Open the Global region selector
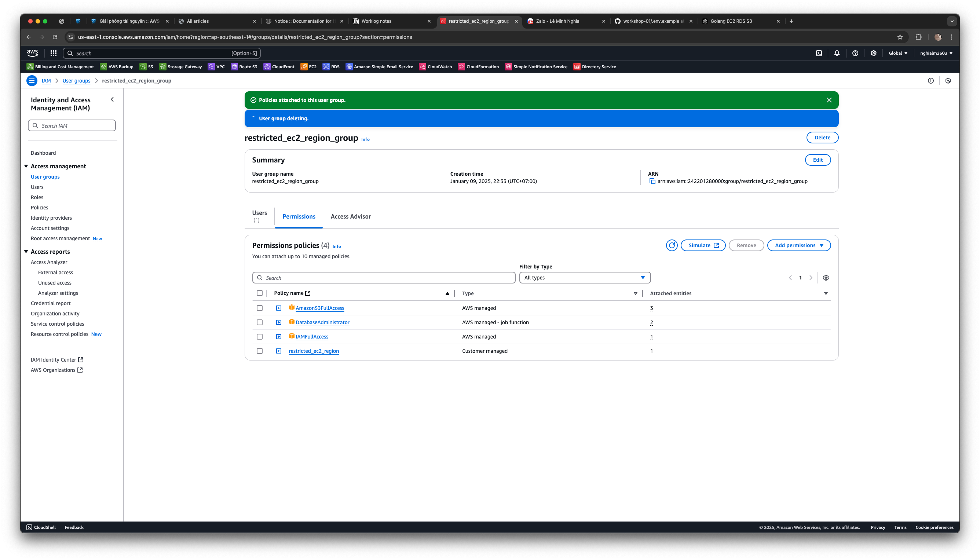 tap(898, 53)
